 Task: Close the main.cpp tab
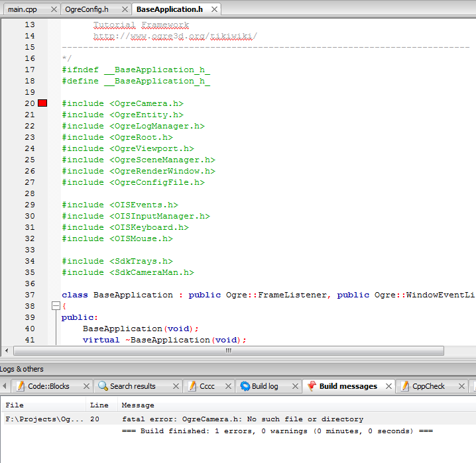click(x=54, y=9)
